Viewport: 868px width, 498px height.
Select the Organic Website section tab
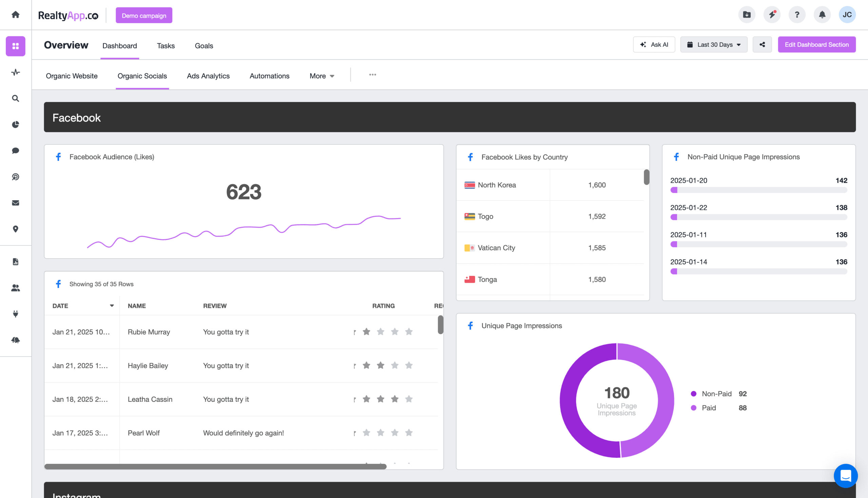[x=72, y=76]
